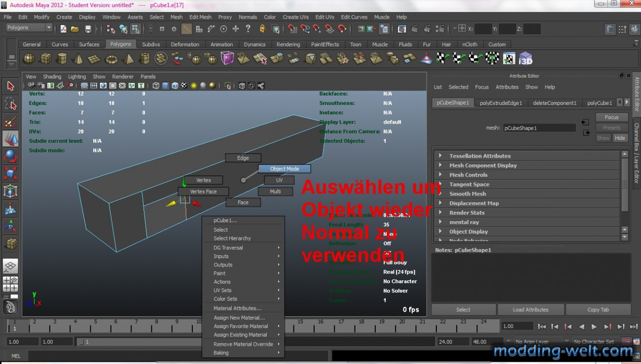Toggle textured display checker icon

(x=184, y=86)
